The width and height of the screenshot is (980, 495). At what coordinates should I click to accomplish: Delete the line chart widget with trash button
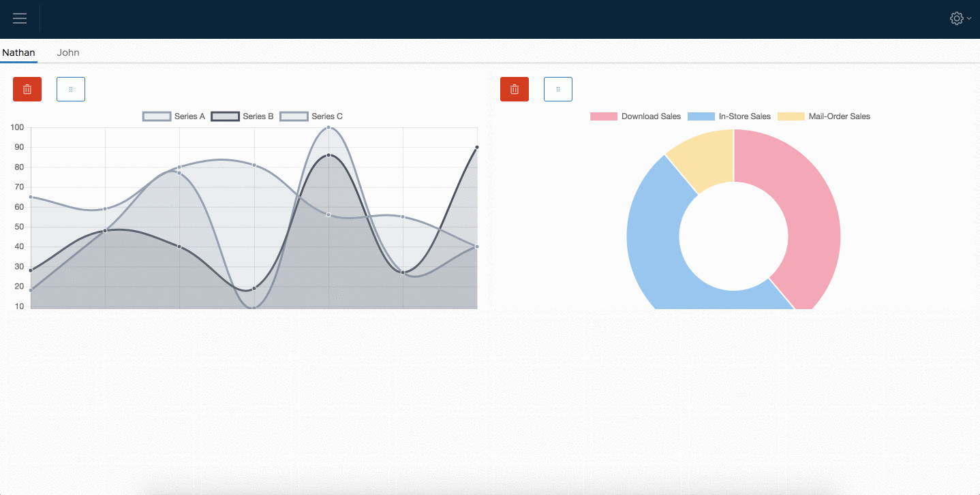click(27, 89)
